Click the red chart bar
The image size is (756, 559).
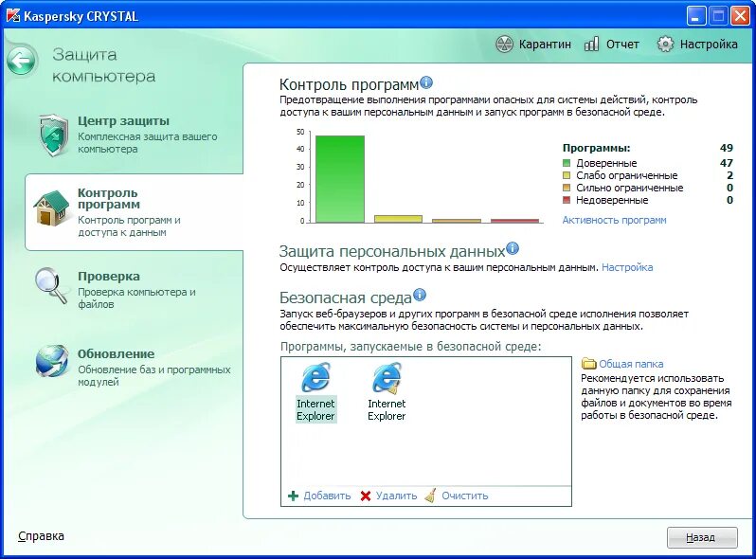515,221
